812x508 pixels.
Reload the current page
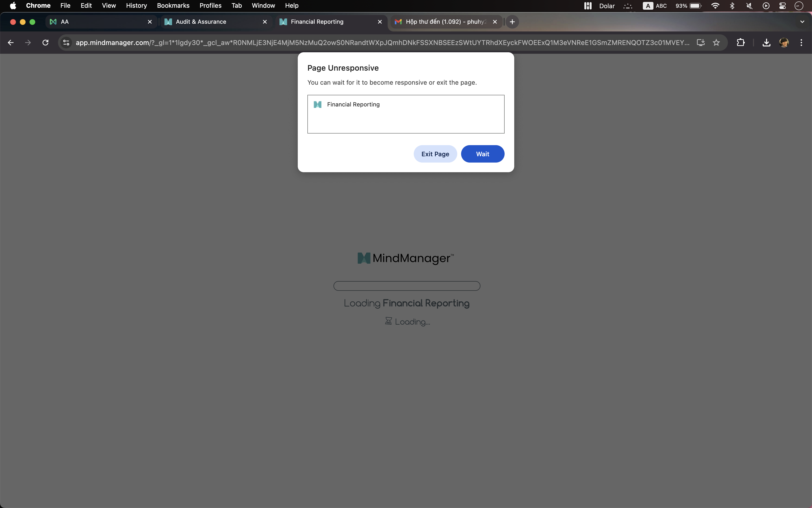pyautogui.click(x=46, y=43)
